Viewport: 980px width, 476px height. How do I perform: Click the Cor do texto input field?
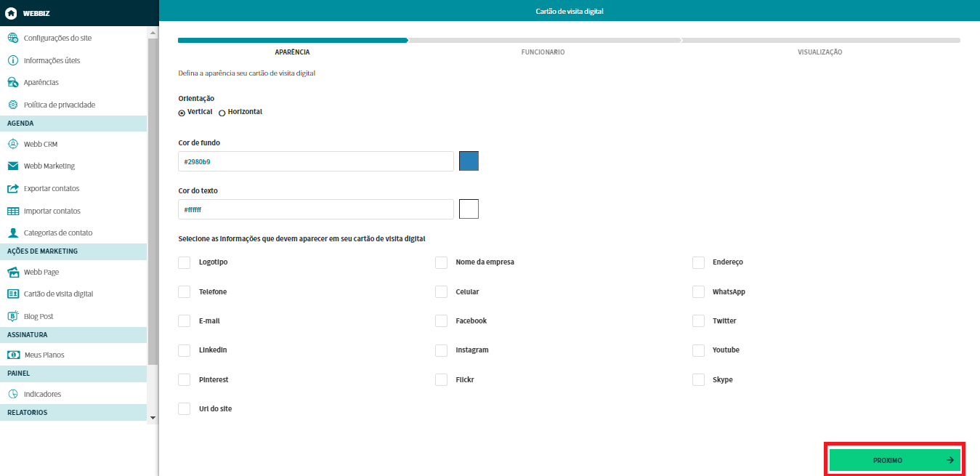316,209
